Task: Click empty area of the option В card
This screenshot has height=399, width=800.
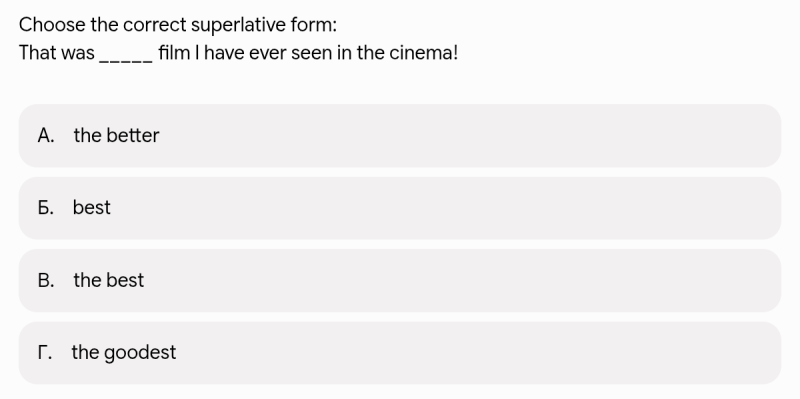Action: [x=459, y=281]
